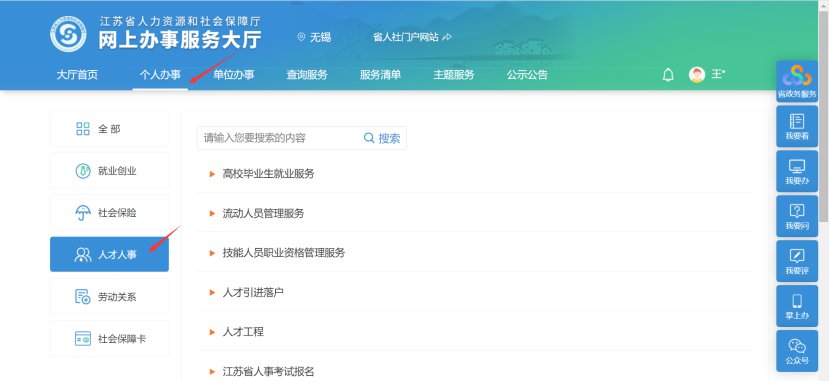Click the 省政务服务 icon in right sidebar
The image size is (830, 381).
[x=797, y=81]
